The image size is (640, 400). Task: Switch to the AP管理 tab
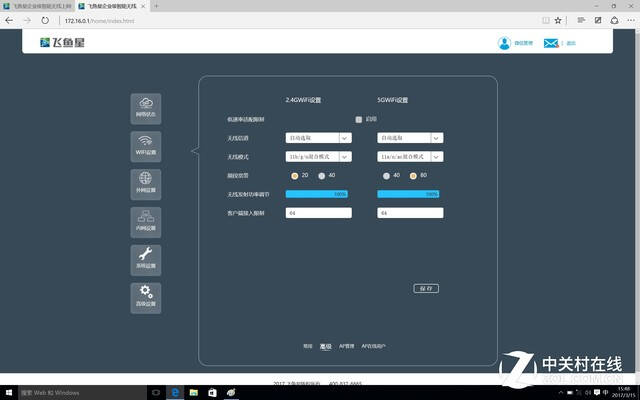347,346
